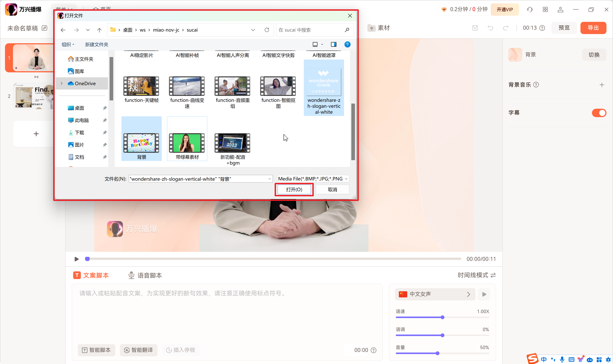Click the save project icon

click(475, 28)
